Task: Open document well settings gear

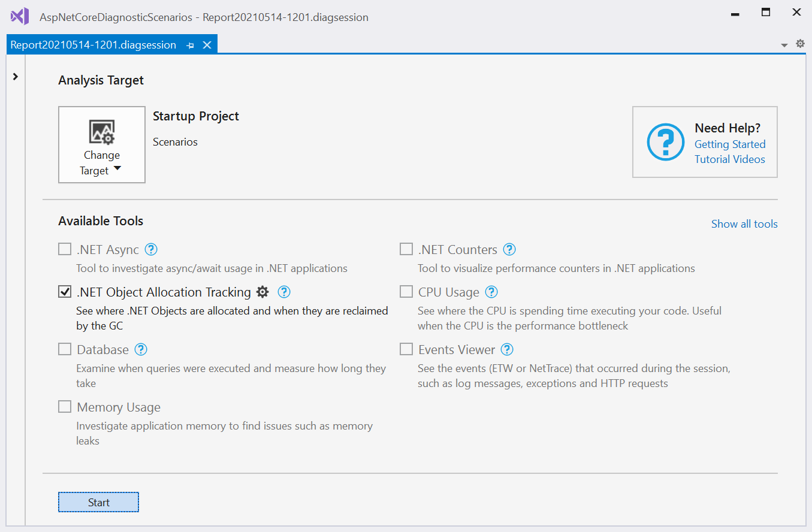Action: (800, 44)
